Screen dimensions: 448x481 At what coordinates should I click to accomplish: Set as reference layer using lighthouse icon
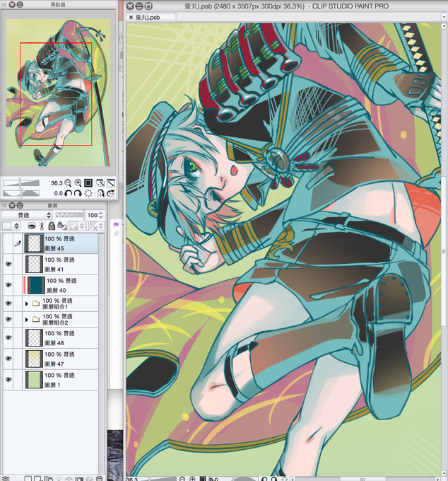tap(42, 226)
